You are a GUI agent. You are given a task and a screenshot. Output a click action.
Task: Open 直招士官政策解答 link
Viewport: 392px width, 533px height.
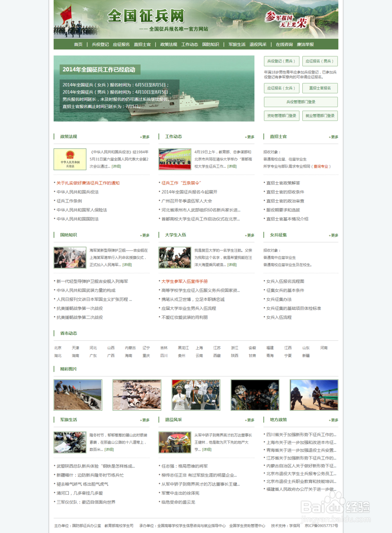(x=283, y=183)
